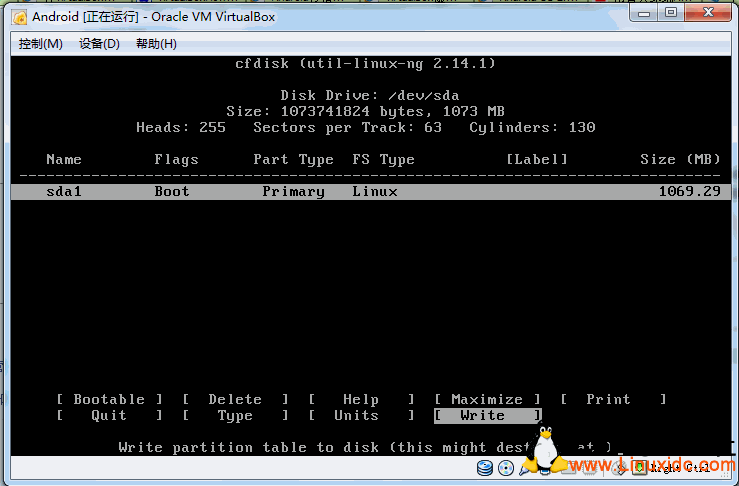Click the Maximize partition option
This screenshot has height=486, width=739.
tap(487, 399)
